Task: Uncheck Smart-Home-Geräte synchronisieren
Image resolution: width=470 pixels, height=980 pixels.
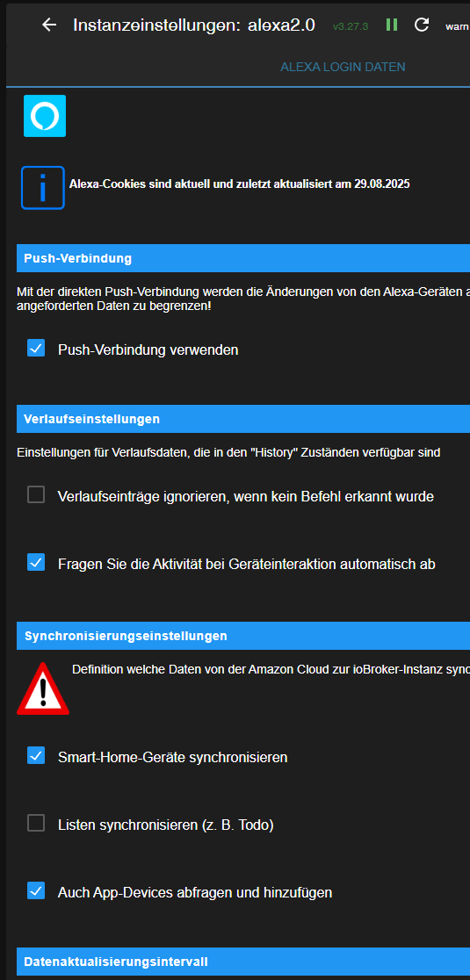Action: (36, 755)
